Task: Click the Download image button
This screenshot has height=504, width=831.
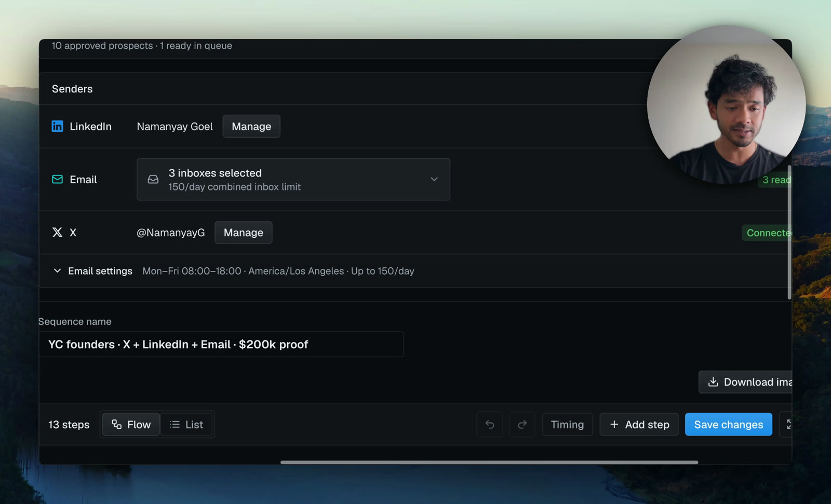Action: pyautogui.click(x=745, y=382)
